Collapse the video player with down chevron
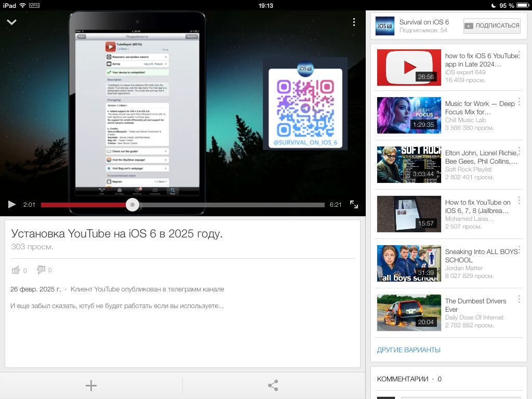532x399 pixels. [11, 22]
